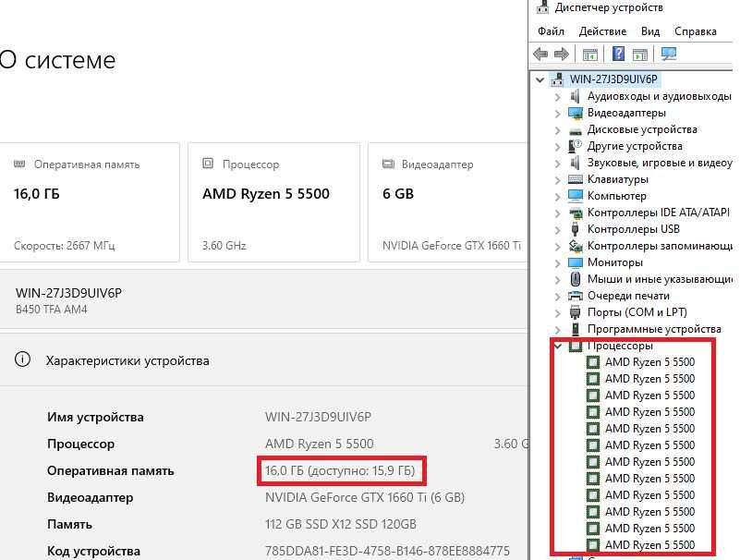Image resolution: width=752 pixels, height=560 pixels.
Task: Click the disk drive icon of Дисковые устройства
Action: pos(575,130)
